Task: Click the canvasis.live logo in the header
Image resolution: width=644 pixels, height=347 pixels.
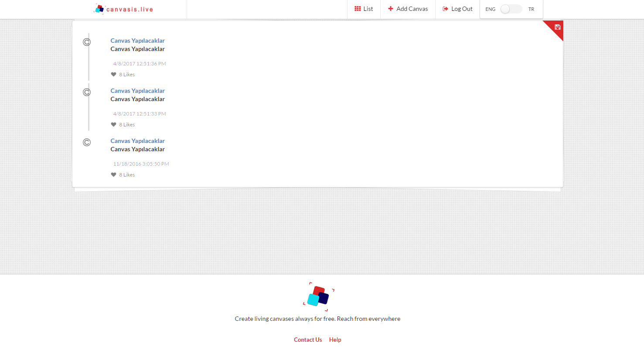Action: [123, 9]
